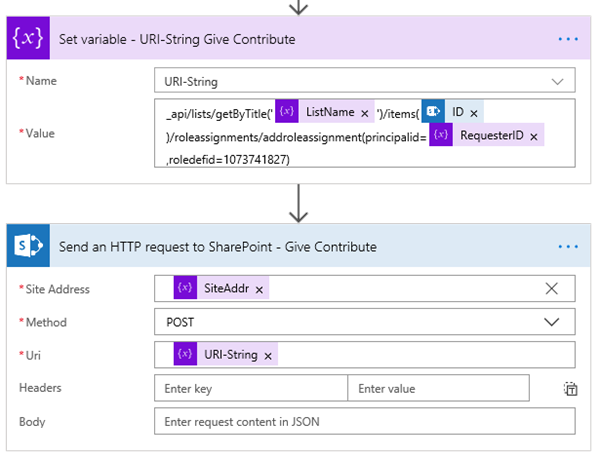
Task: Click the Body JSON content field
Action: pyautogui.click(x=365, y=421)
